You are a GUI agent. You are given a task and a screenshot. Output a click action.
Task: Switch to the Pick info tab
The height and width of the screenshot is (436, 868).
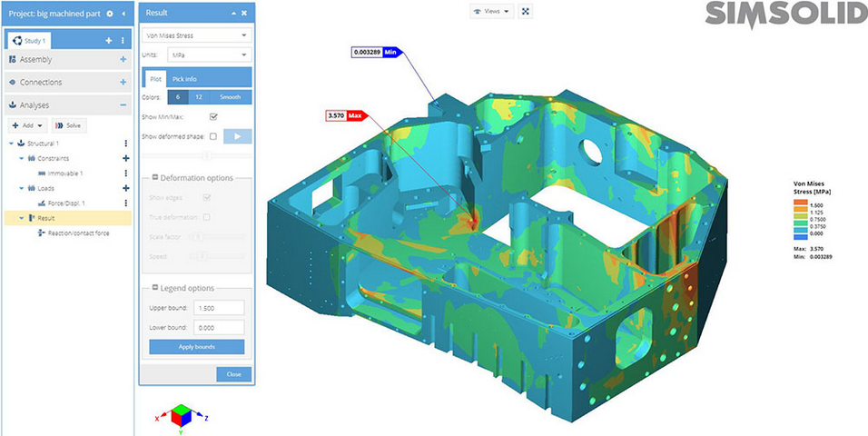point(185,79)
